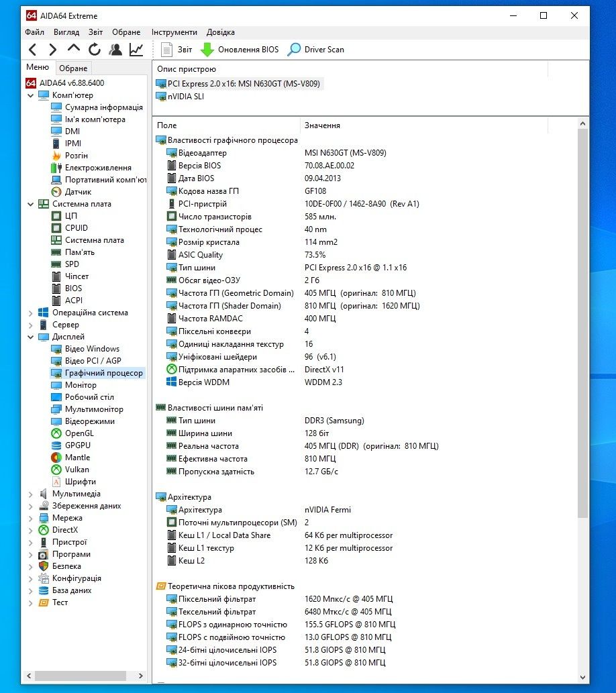Expand the DirectX tree node

tap(30, 530)
